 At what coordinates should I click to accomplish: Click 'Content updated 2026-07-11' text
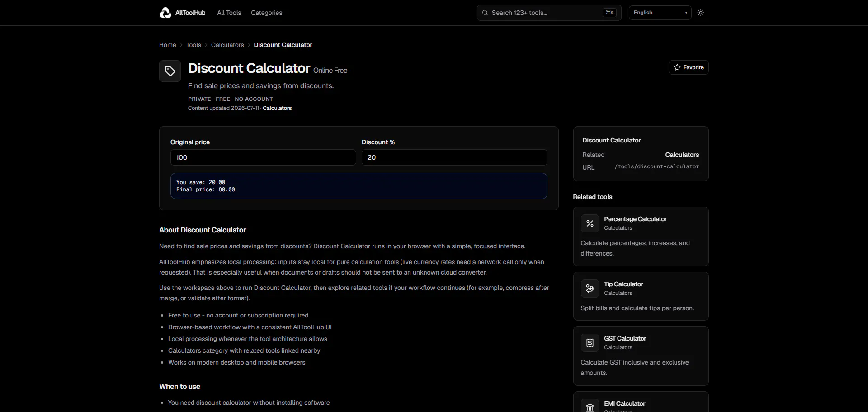click(224, 108)
